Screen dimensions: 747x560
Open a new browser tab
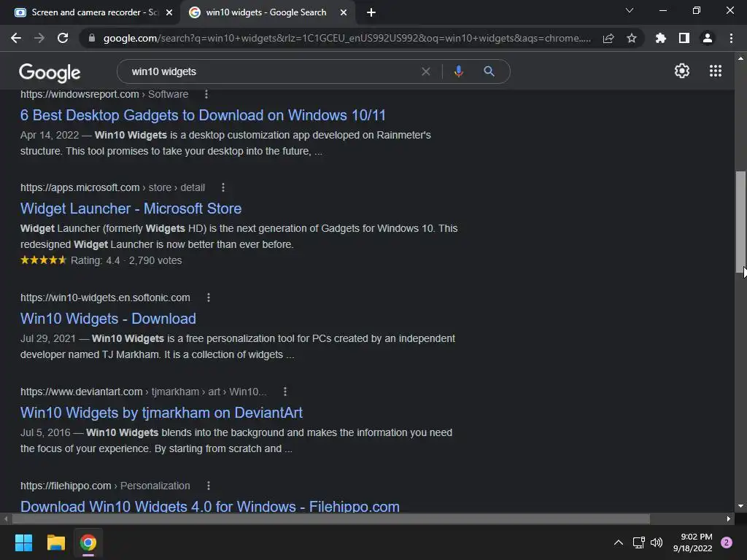(x=371, y=12)
